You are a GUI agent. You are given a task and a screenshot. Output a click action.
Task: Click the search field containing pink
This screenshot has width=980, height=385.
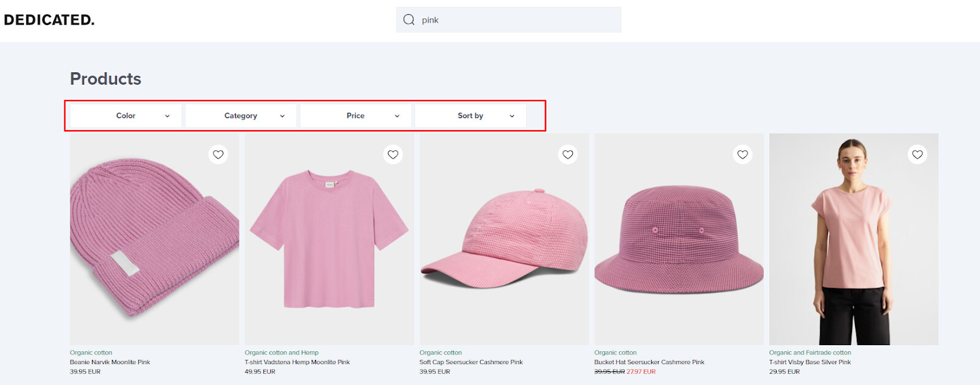point(514,20)
